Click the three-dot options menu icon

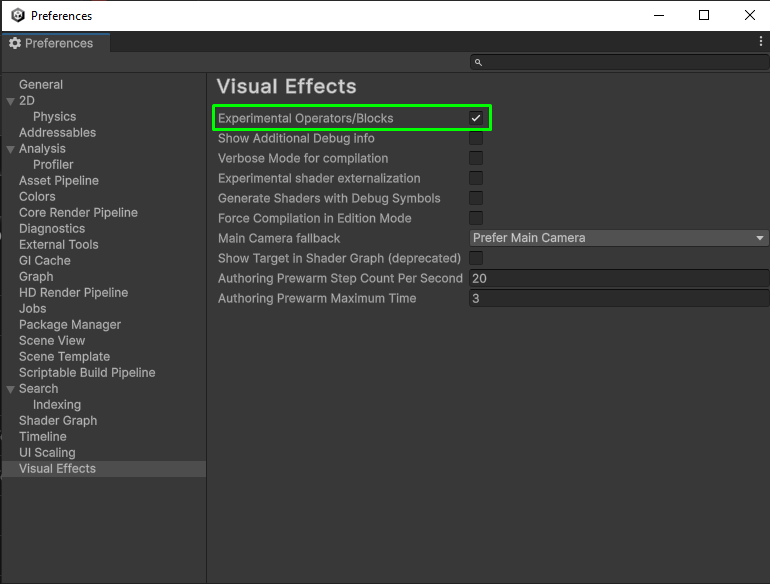pos(761,42)
